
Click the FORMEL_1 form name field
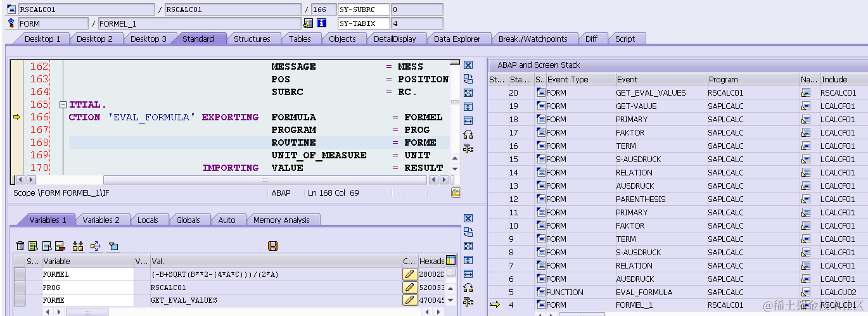pyautogui.click(x=200, y=23)
